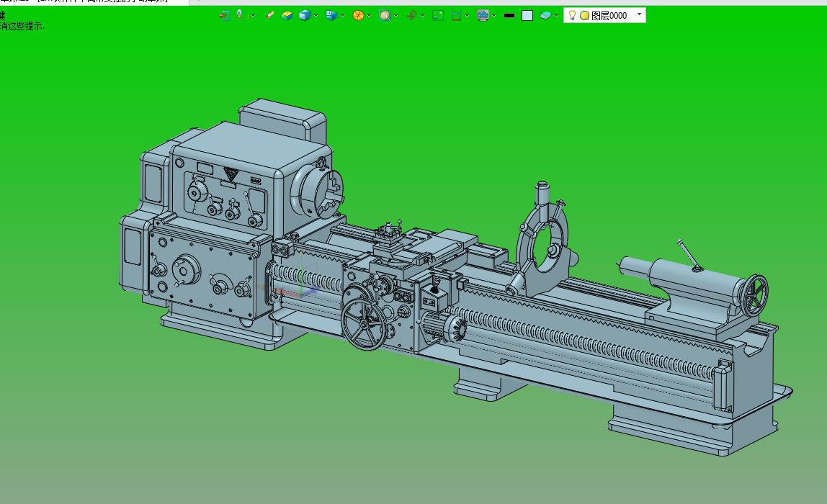Click the magnifier zoom icon

385,15
